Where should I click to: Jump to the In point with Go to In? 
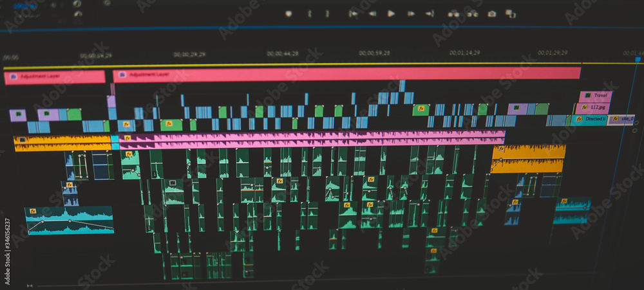pos(353,14)
